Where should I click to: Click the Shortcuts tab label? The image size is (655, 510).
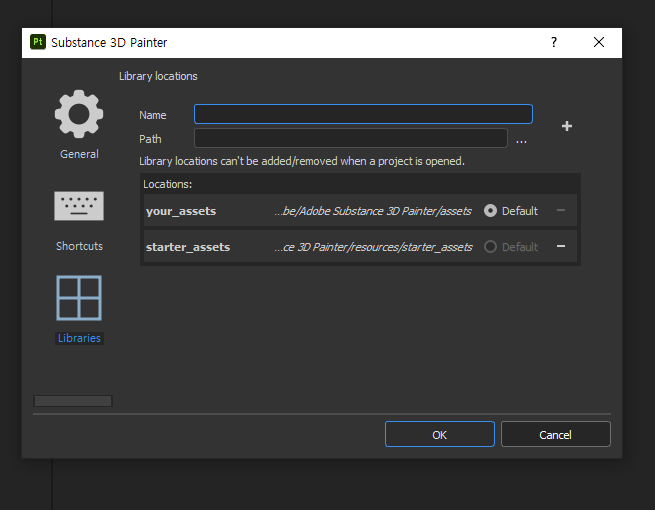(x=79, y=246)
